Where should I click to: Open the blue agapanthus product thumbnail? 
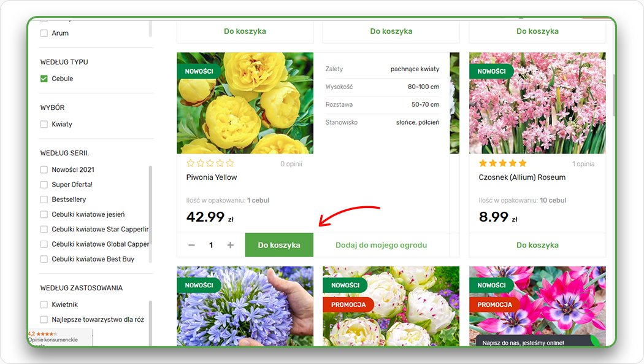pyautogui.click(x=245, y=306)
